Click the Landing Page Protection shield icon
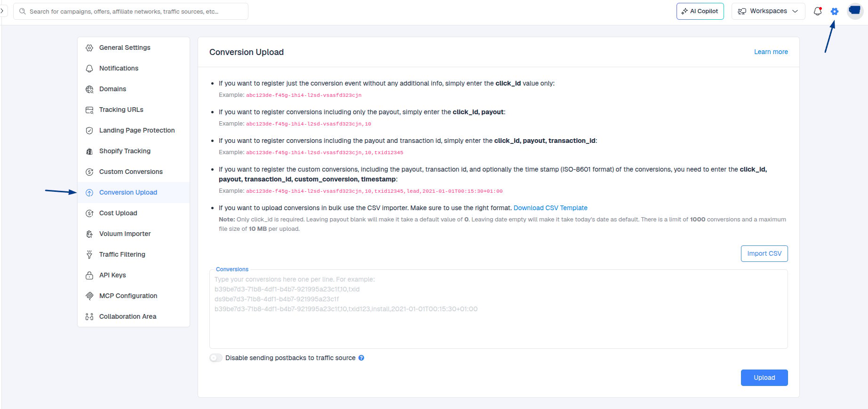 [89, 131]
